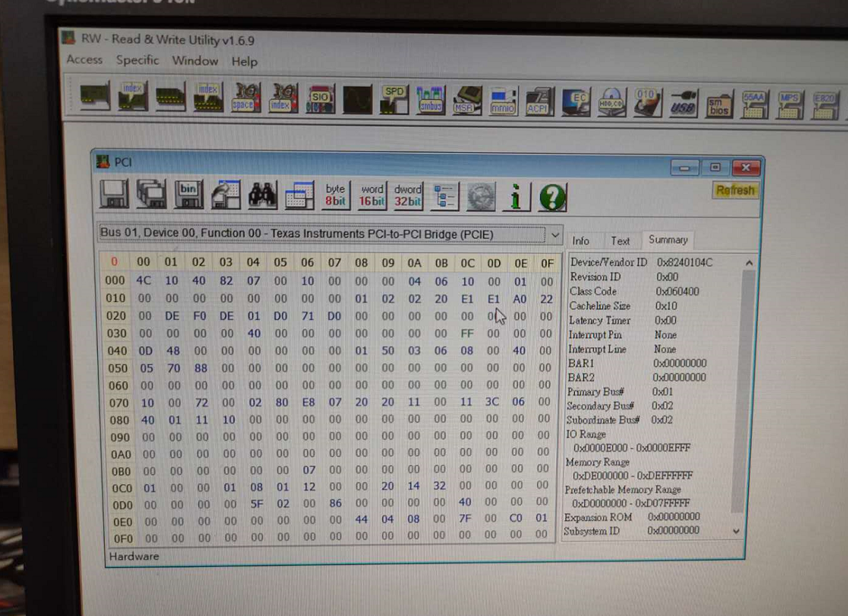The width and height of the screenshot is (848, 616).
Task: Select the 070 row label in hex table
Action: click(118, 403)
